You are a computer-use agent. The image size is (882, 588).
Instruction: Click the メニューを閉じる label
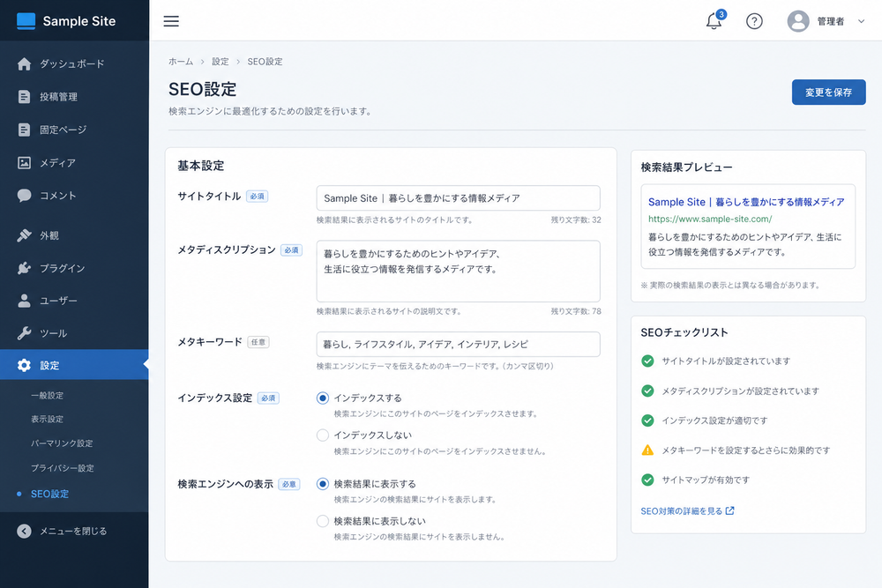tap(73, 532)
